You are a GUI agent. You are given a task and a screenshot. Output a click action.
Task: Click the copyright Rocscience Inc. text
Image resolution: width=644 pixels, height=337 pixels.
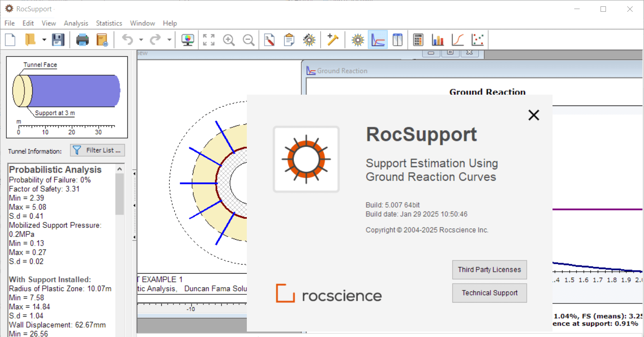[427, 230]
